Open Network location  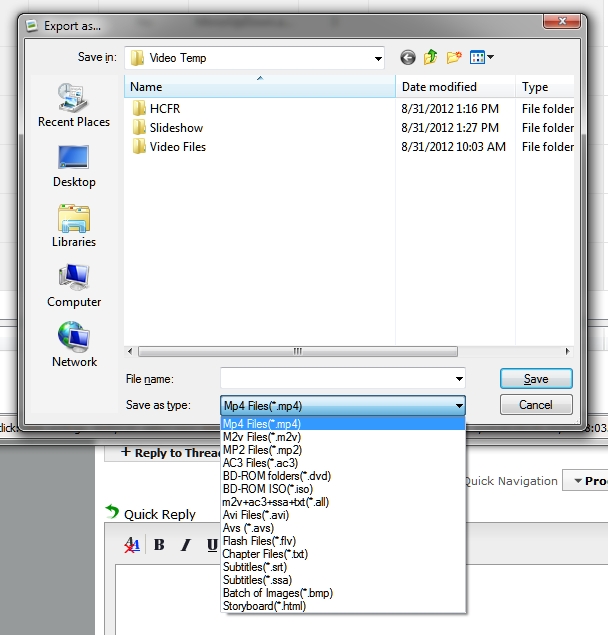74,345
